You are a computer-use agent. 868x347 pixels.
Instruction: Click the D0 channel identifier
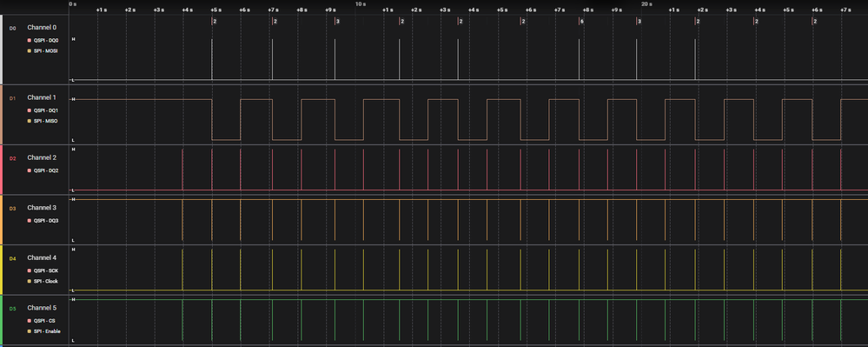click(13, 28)
